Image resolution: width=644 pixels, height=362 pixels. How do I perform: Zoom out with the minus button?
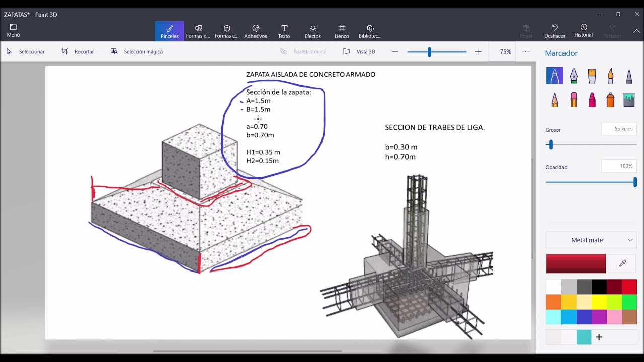pyautogui.click(x=395, y=52)
